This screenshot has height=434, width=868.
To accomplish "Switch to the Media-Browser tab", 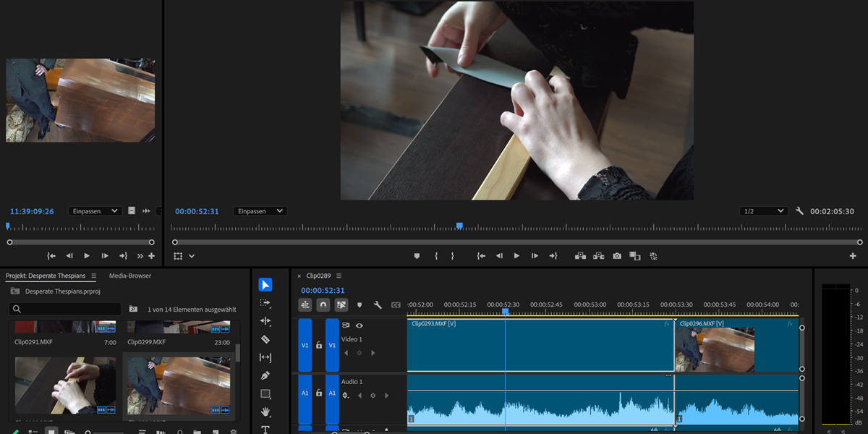I will pos(130,276).
